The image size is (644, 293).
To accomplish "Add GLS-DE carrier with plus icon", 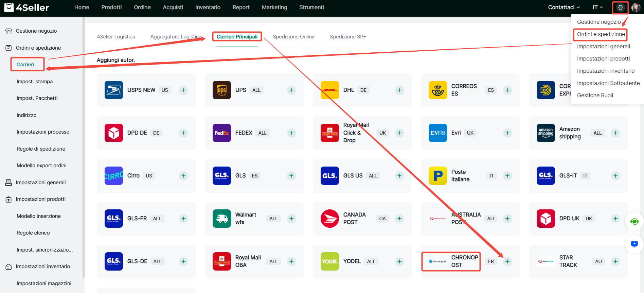I will [183, 261].
